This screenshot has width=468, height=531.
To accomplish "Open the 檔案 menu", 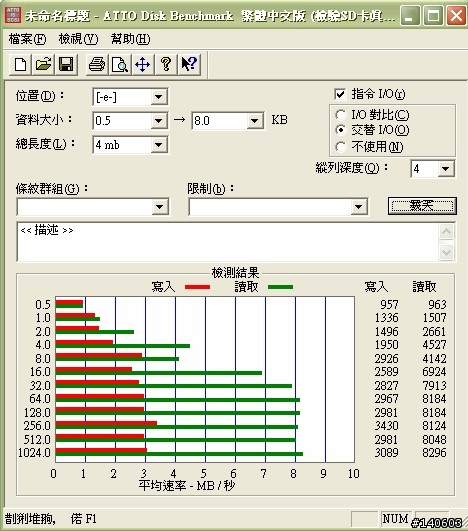I will coord(27,39).
